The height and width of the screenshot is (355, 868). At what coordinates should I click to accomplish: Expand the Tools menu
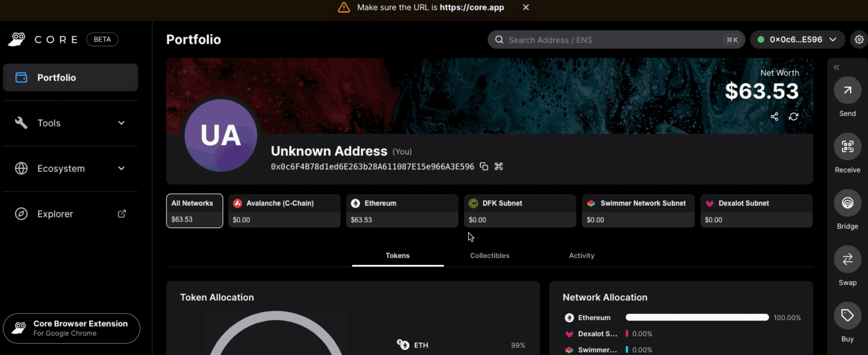[x=71, y=123]
